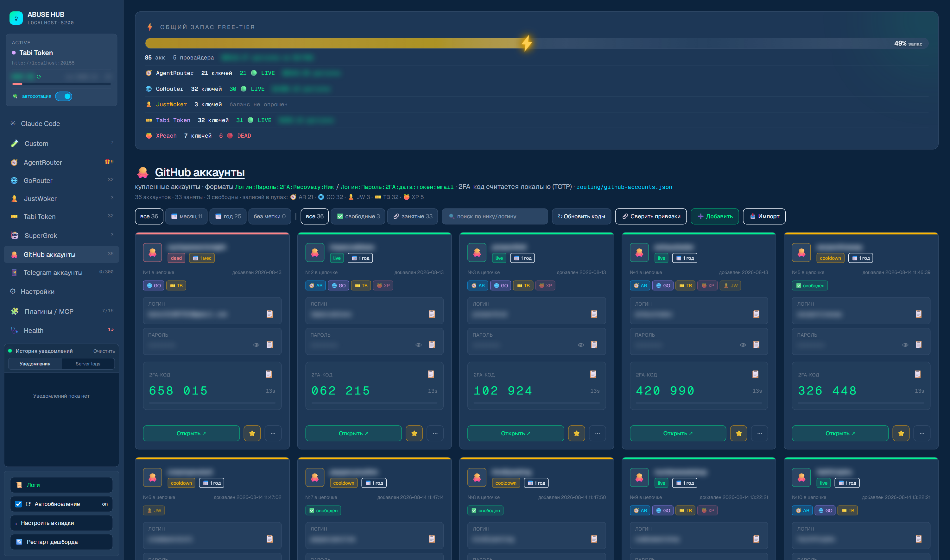Image resolution: width=950 pixels, height=560 pixels.
Task: Show password of account №5
Action: click(x=905, y=345)
